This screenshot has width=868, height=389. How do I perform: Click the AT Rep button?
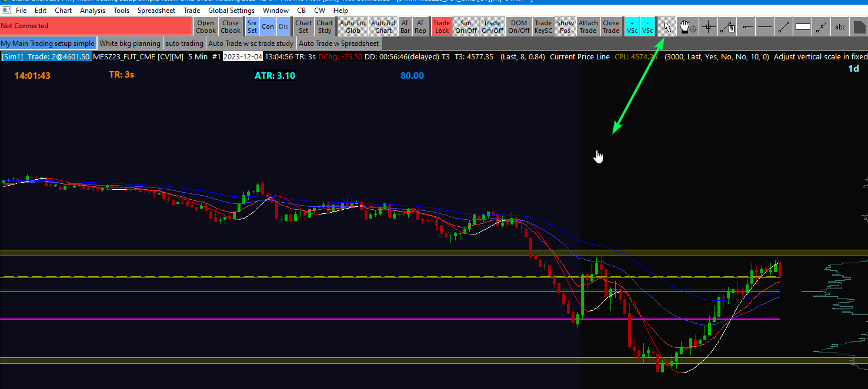[x=420, y=26]
